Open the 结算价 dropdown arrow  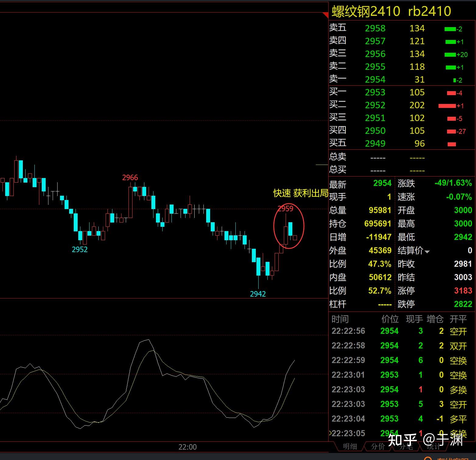[x=427, y=251]
